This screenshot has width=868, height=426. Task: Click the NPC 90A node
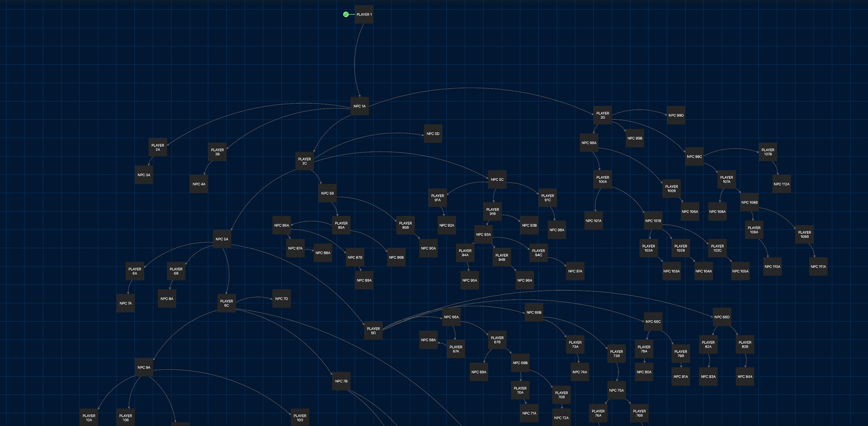pos(428,248)
